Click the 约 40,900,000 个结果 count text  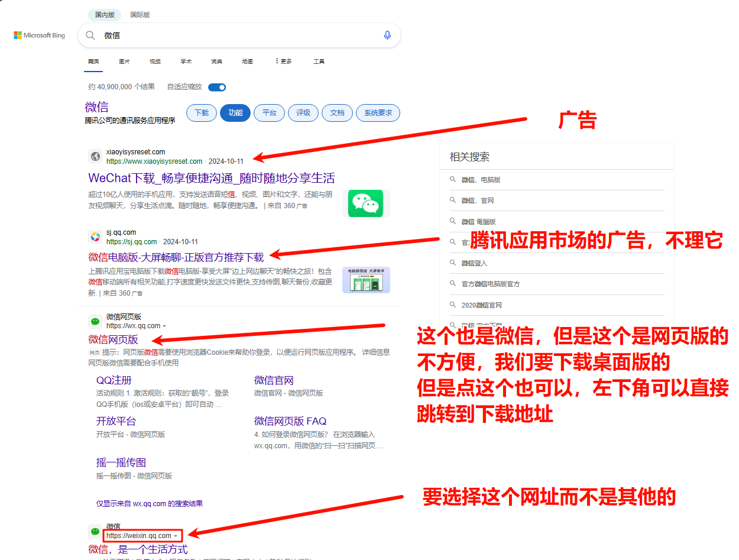click(x=122, y=87)
